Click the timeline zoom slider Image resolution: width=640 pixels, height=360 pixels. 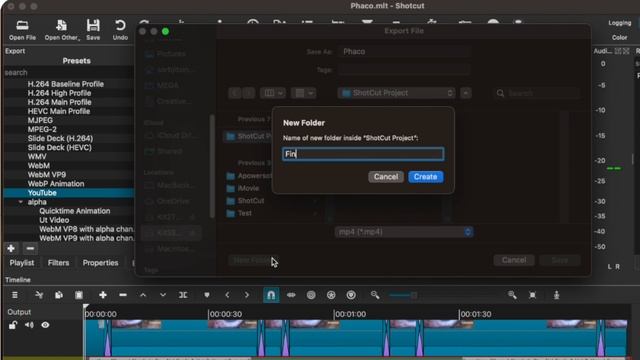tap(403, 295)
